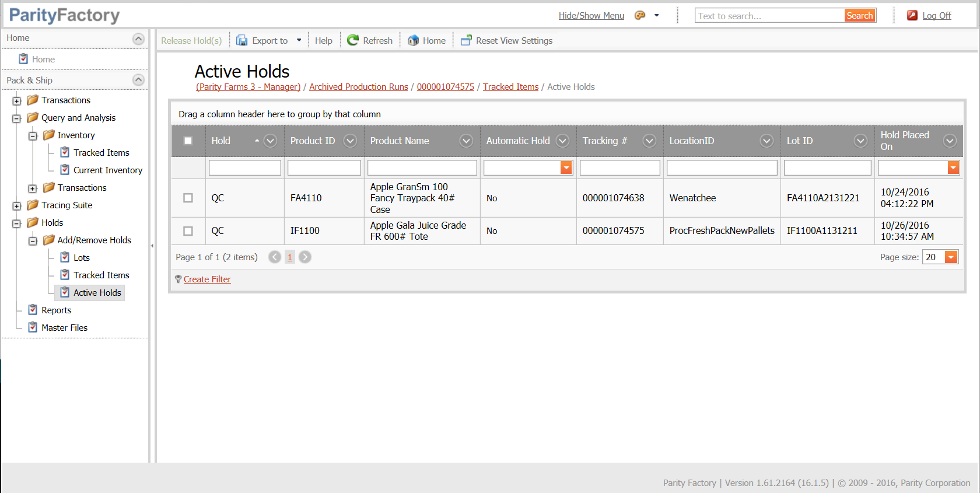The height and width of the screenshot is (493, 980).
Task: Collapse the Pack & Ship panel
Action: 138,80
